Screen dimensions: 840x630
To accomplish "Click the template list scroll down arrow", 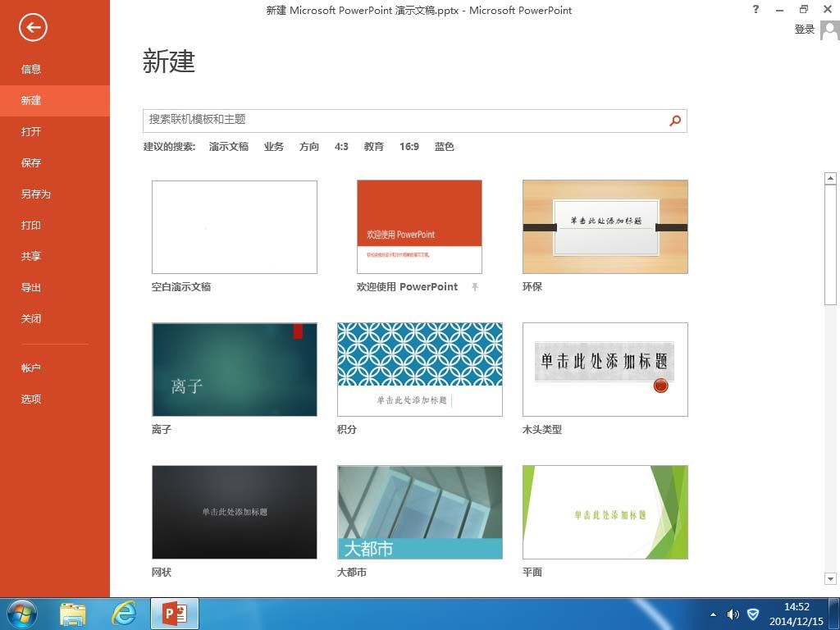I will pos(830,578).
